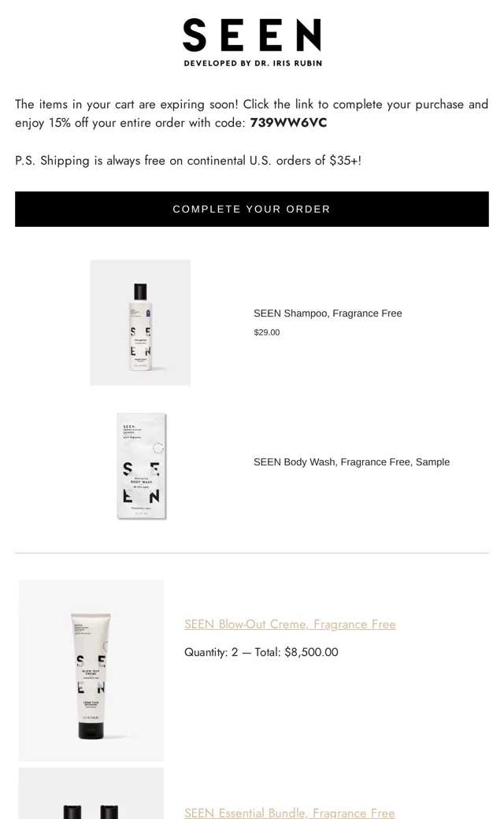The height and width of the screenshot is (819, 504).
Task: Click the Developed by Dr. Iris Rubin tagline
Action: click(253, 63)
